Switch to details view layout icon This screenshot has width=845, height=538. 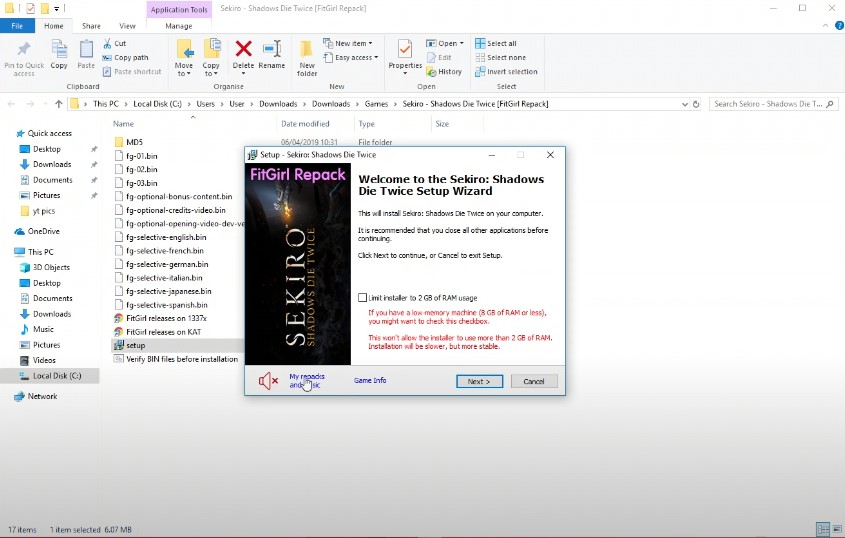823,529
